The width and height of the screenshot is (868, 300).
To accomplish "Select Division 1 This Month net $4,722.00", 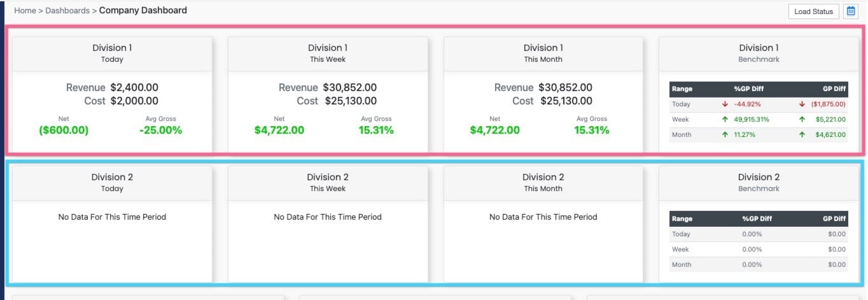I will pos(495,130).
